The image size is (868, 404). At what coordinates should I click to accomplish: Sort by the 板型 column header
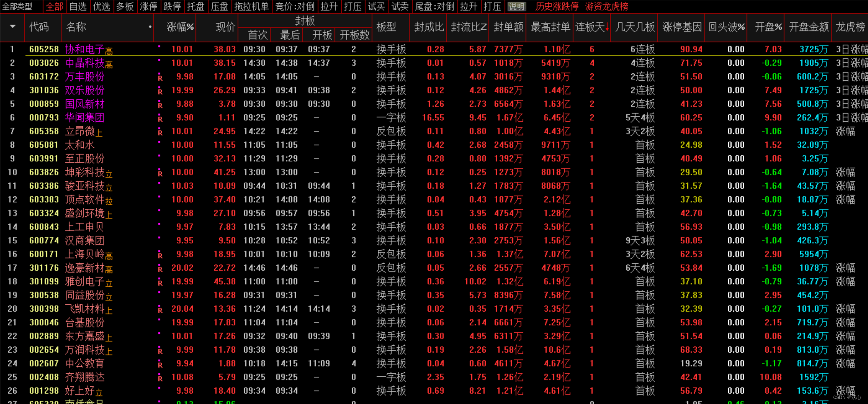click(386, 27)
